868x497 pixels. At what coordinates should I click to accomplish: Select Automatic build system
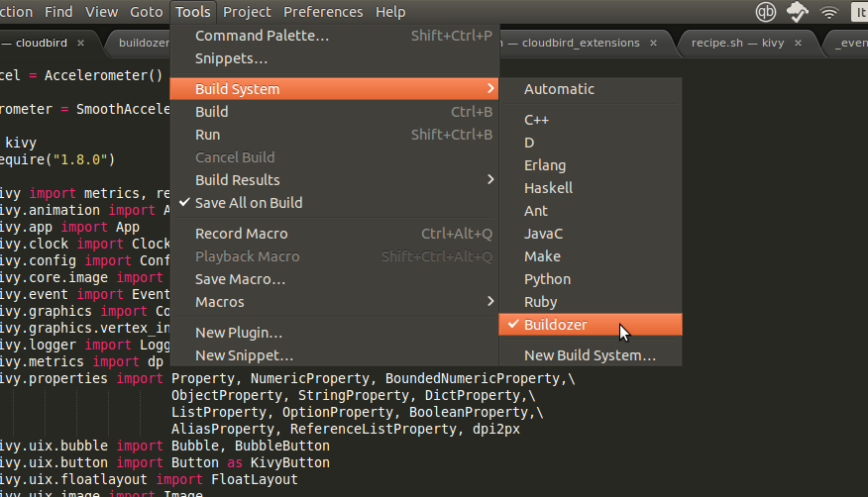point(591,89)
